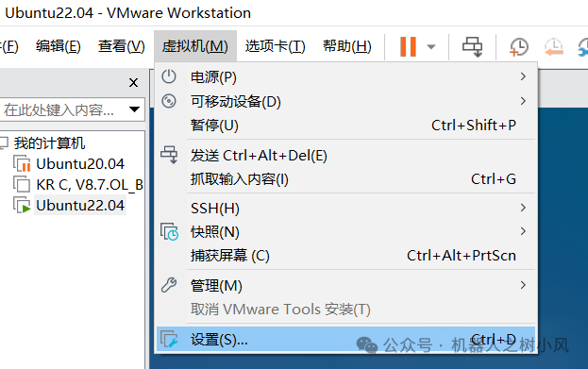Click the revert snapshot toolbar icon
This screenshot has height=369, width=588.
[x=554, y=47]
